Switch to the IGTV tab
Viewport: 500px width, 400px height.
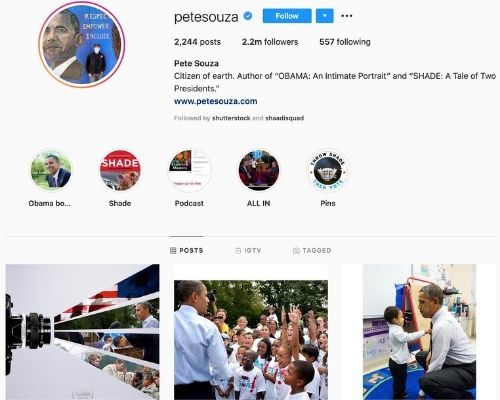pyautogui.click(x=248, y=250)
